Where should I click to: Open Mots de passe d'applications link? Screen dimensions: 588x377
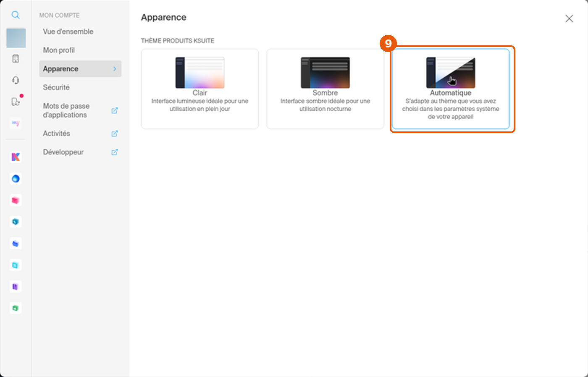pos(80,110)
